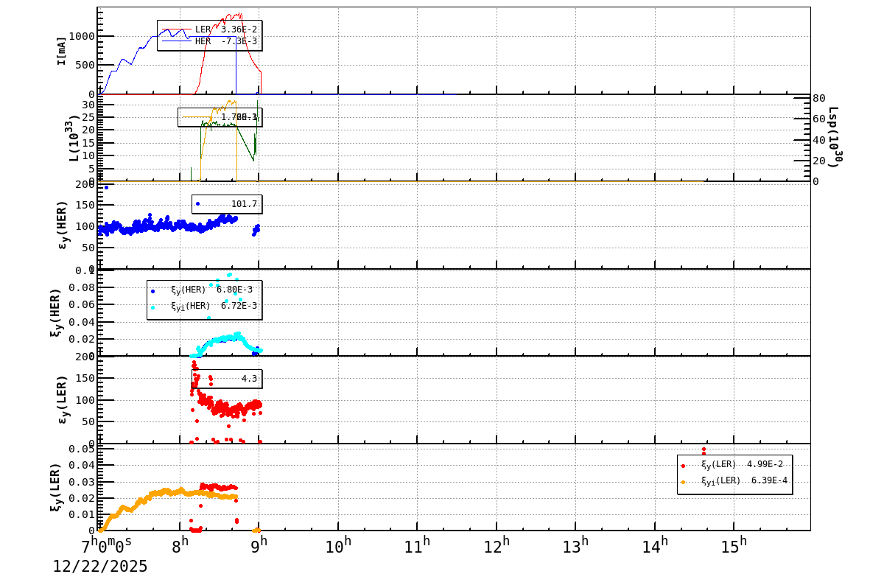Click the blue marker in the 101.7 legend
Screen dimensions: 884x588
coord(197,203)
